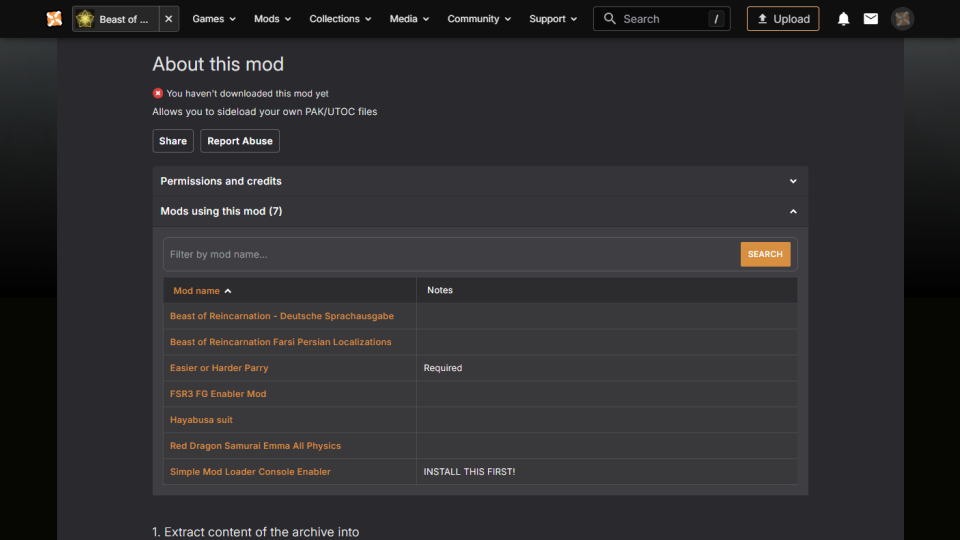The width and height of the screenshot is (960, 540).
Task: Open Red Dragon Samurai Emma All Physics
Action: 255,446
